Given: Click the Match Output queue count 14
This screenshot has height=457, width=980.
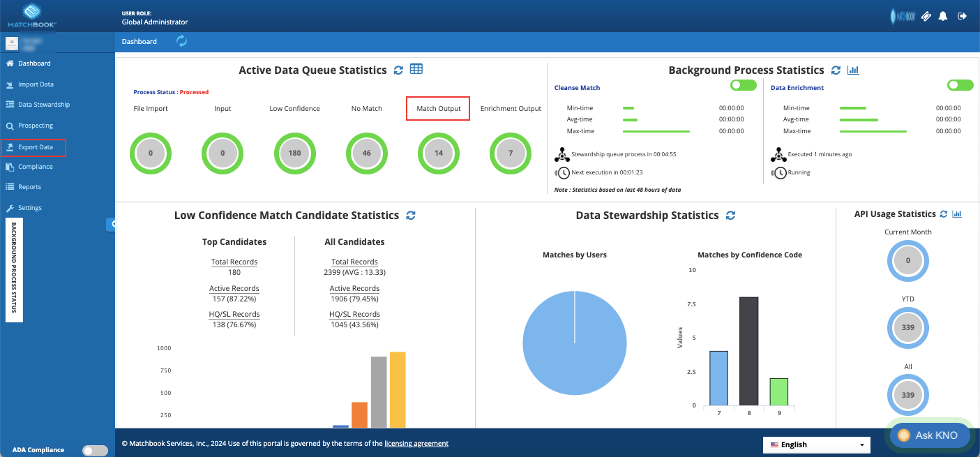Looking at the screenshot, I should tap(439, 153).
